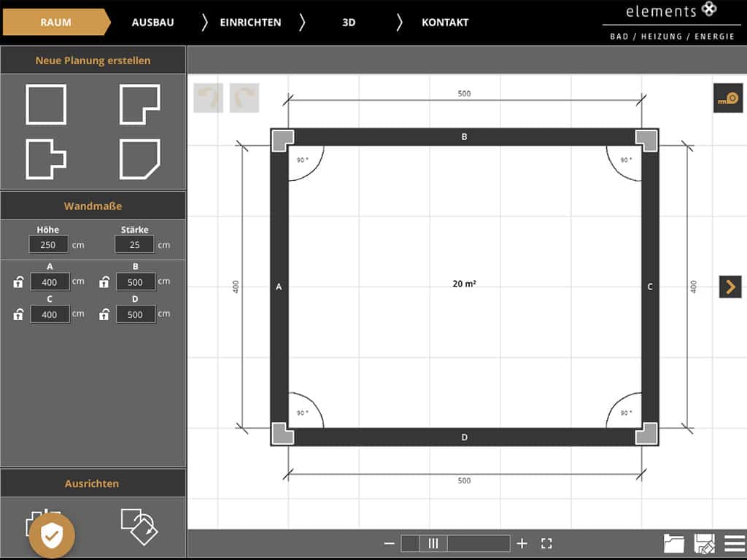
Task: Click the zoom slider handle
Action: pos(433,543)
